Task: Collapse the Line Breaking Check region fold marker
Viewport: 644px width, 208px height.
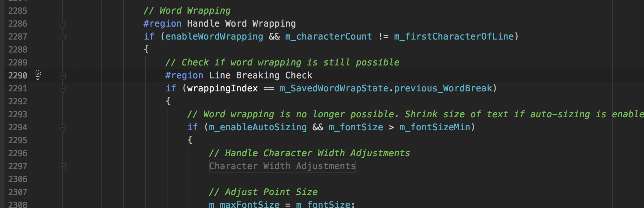Action: tap(63, 76)
